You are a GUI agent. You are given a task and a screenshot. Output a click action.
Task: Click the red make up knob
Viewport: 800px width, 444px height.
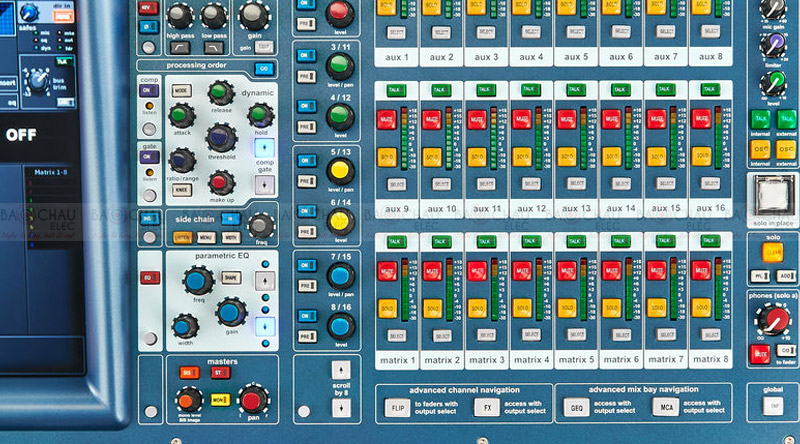[x=221, y=183]
